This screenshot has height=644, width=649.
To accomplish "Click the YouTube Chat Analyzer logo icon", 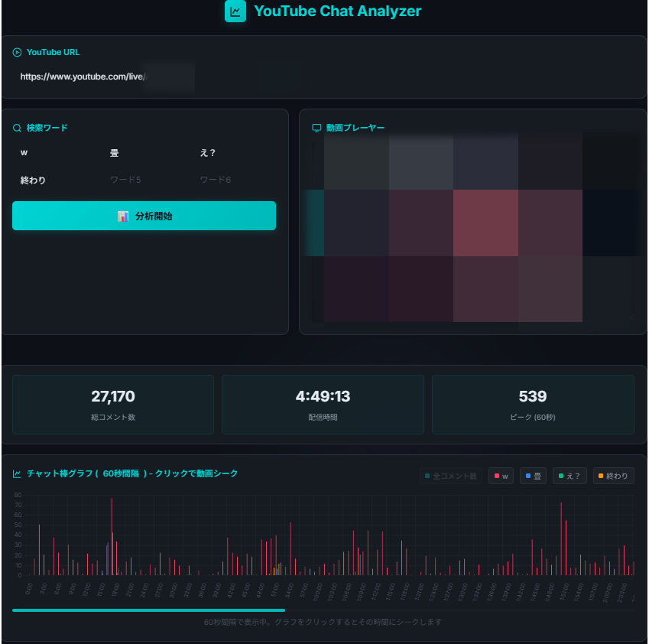I will (235, 11).
